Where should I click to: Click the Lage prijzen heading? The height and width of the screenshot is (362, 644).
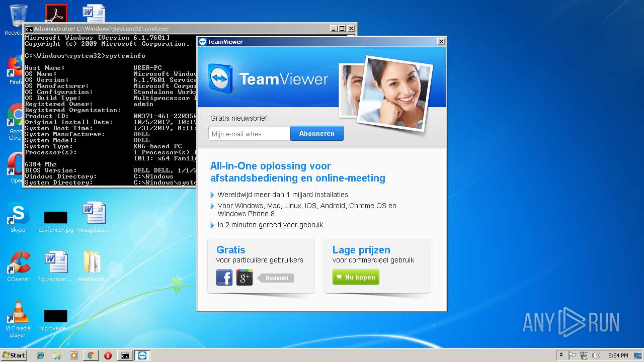361,250
